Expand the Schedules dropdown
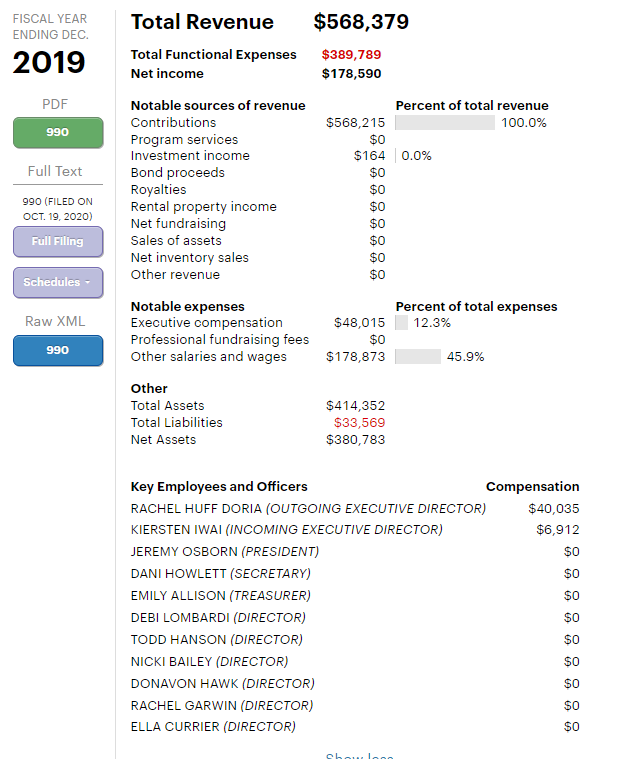 (58, 282)
